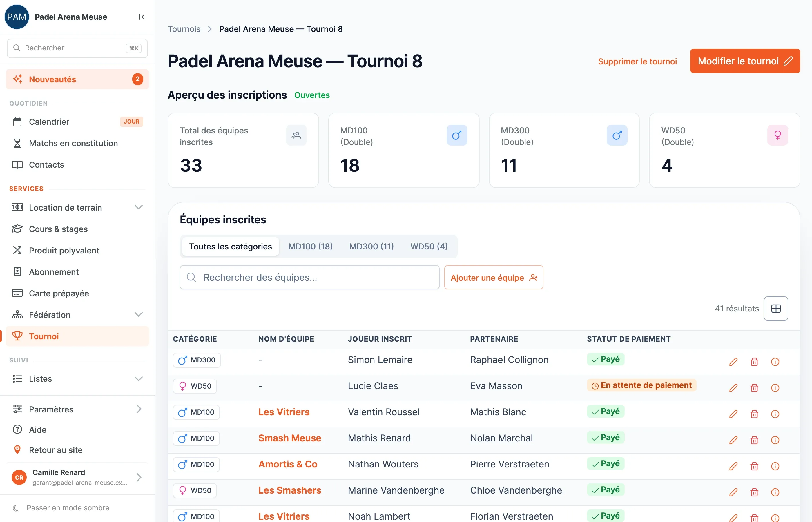Viewport: 812px width, 522px height.
Task: Open Cours & stages section
Action: pos(77,229)
